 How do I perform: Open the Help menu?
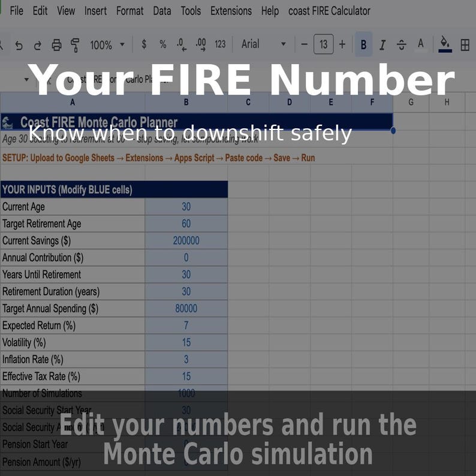click(270, 11)
